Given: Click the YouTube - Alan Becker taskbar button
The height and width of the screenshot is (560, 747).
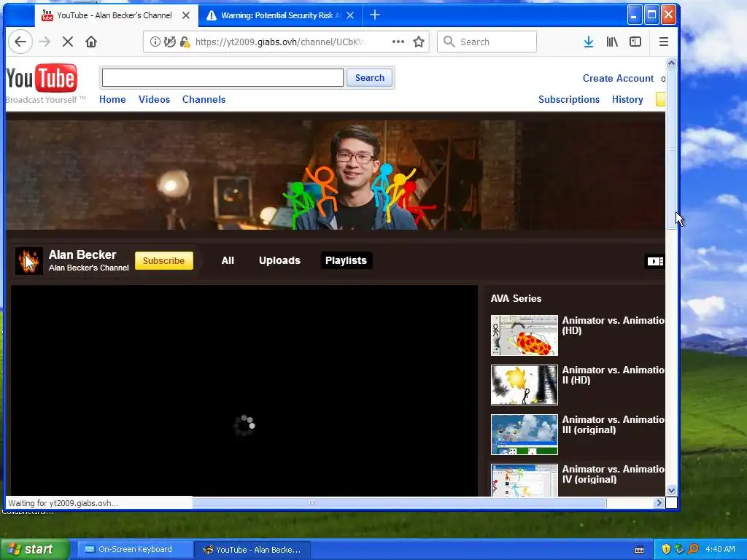Looking at the screenshot, I should click(252, 549).
